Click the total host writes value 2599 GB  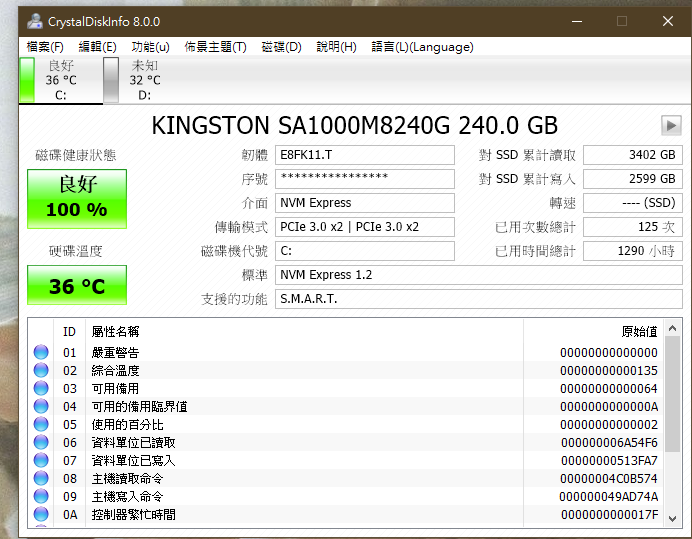632,179
